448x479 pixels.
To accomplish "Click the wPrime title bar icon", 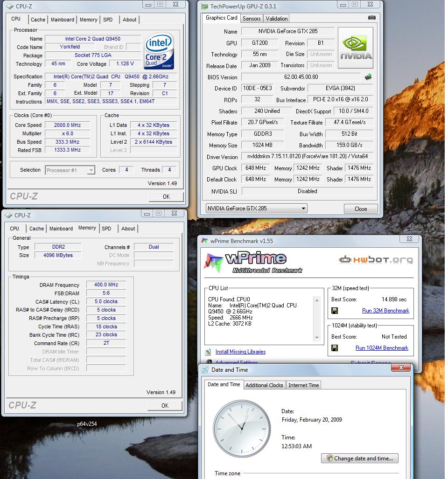I will tap(204, 241).
